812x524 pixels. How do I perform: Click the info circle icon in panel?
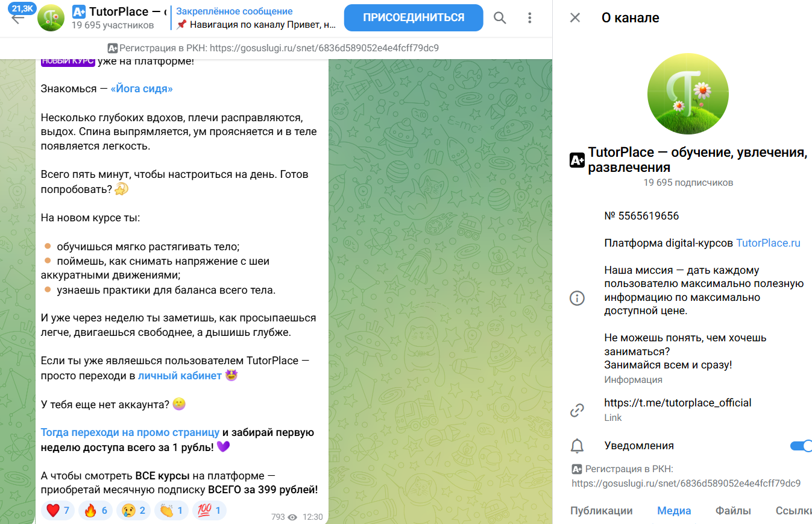[578, 298]
